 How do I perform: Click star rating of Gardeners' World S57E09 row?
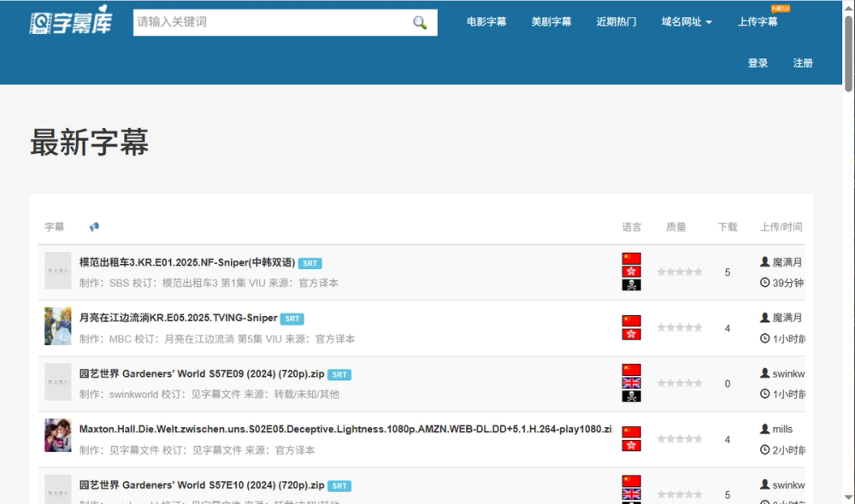[x=680, y=383]
